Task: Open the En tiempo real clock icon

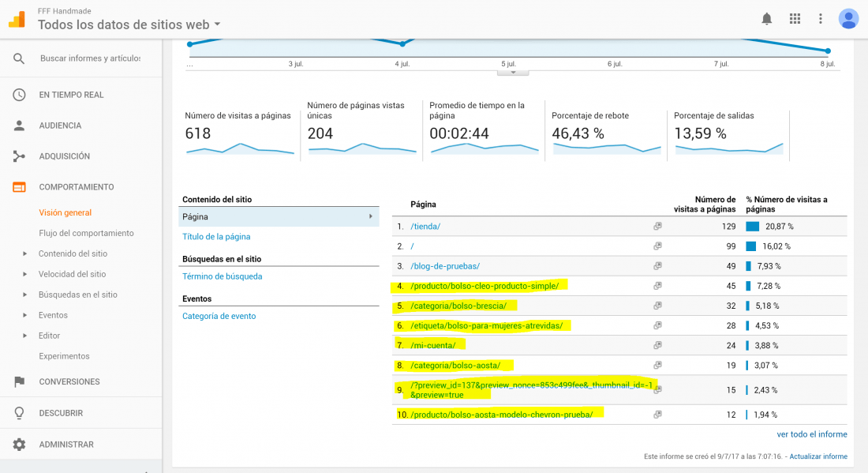Action: [x=20, y=95]
